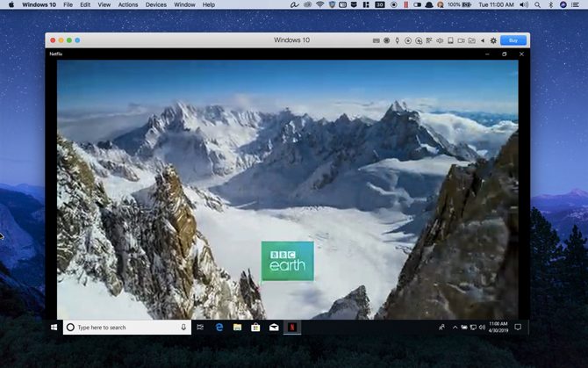
Task: Open Spotlight search magnifier in the menu bar
Action: coord(537,4)
